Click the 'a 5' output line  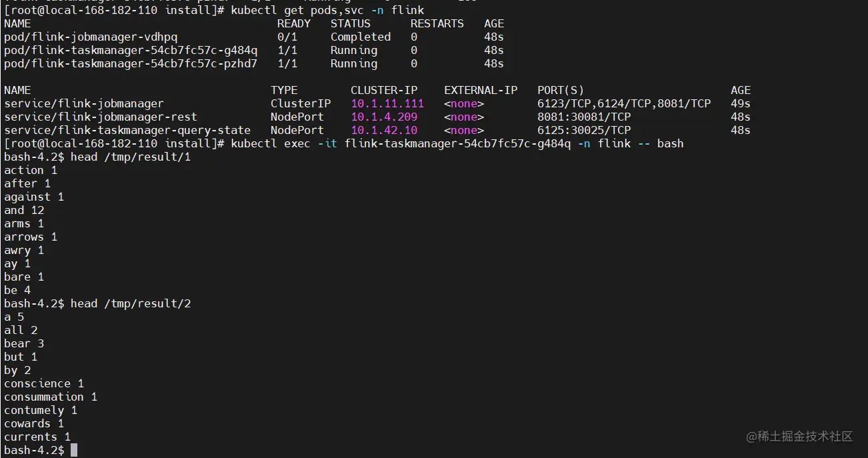pyautogui.click(x=14, y=317)
